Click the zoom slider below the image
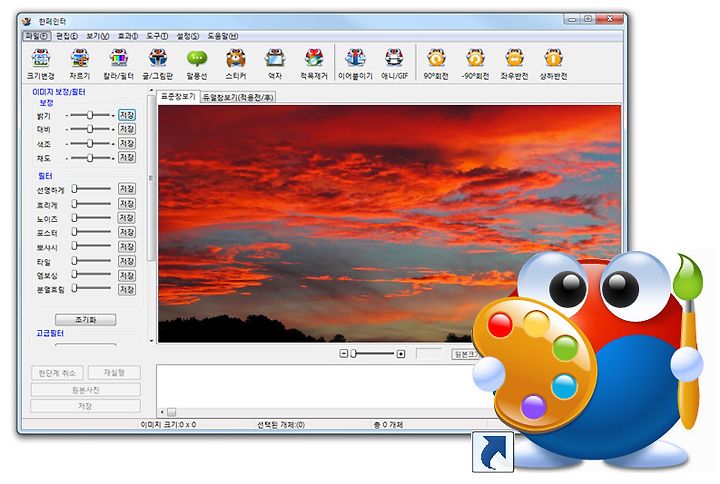720x484 pixels. 372,354
